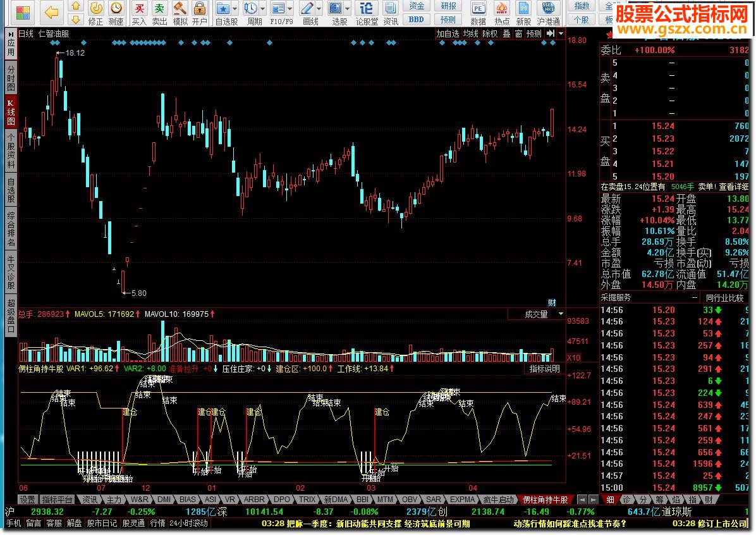
Task: Open the 资讯 news document icon
Action: [x=391, y=13]
